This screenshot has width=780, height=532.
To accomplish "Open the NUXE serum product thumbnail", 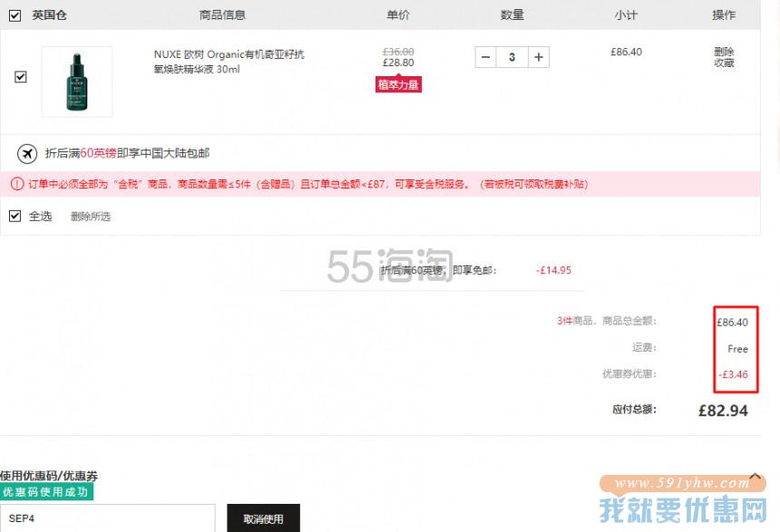I will coord(77,82).
